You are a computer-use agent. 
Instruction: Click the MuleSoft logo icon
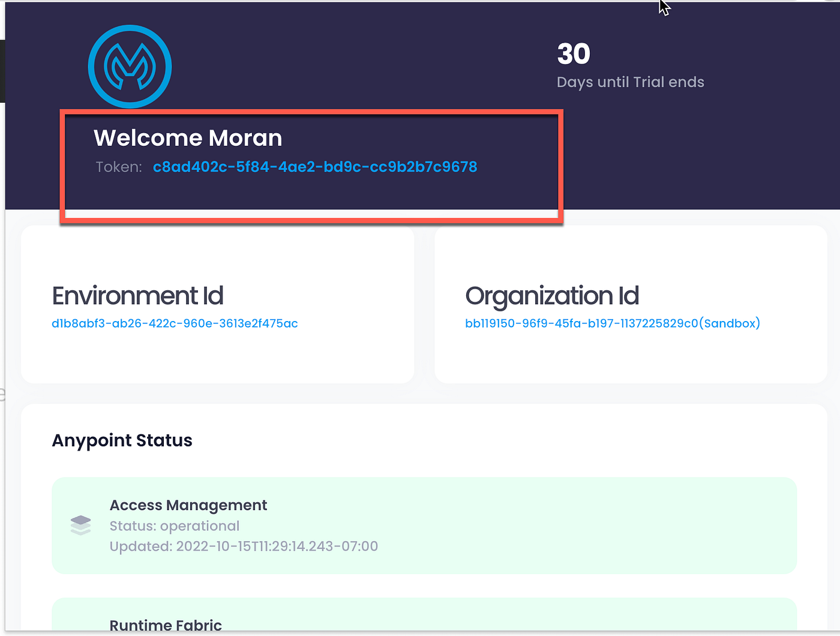130,67
